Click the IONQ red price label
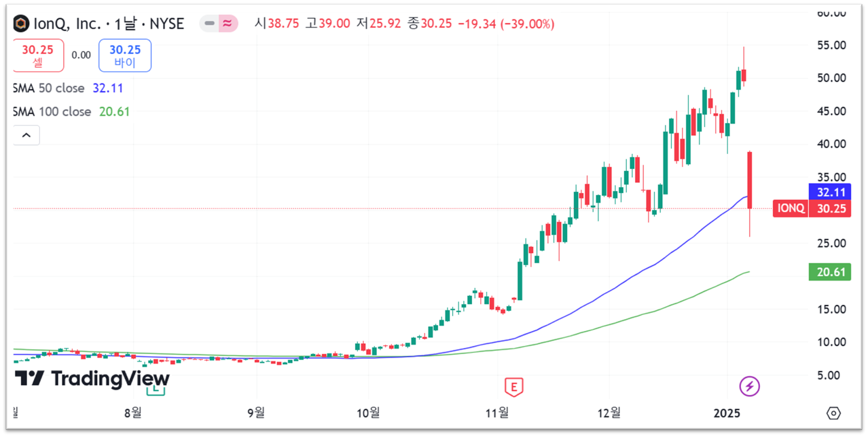The image size is (868, 437). [790, 208]
